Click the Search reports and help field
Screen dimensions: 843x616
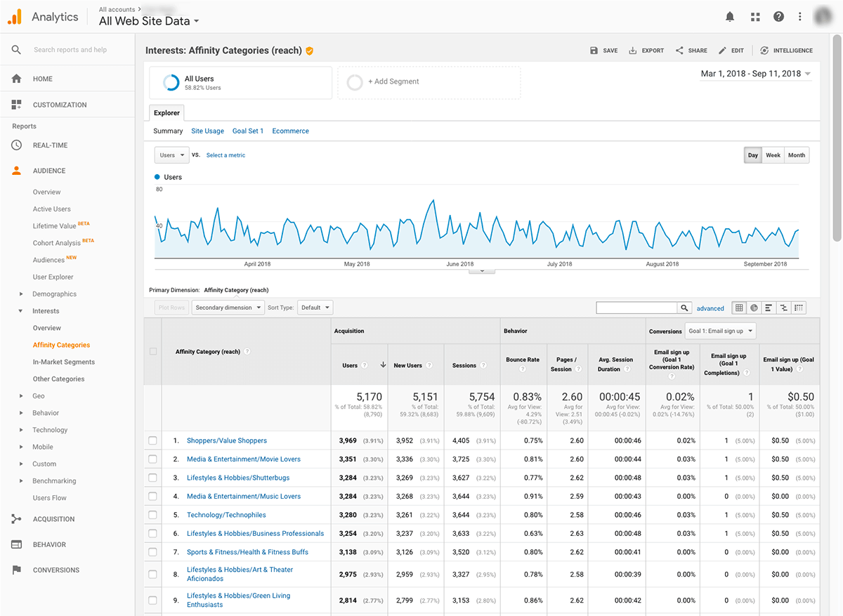click(70, 50)
